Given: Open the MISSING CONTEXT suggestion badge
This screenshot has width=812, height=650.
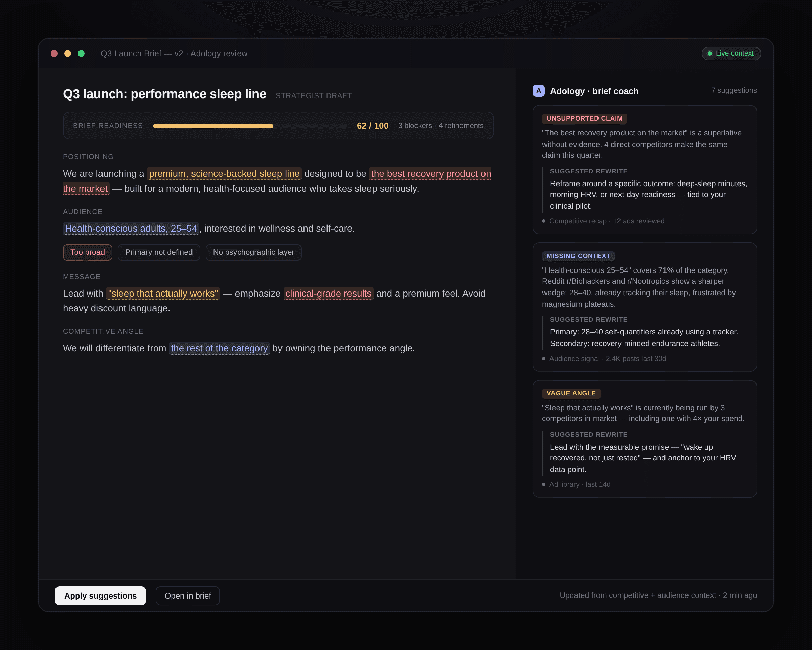Looking at the screenshot, I should [578, 256].
